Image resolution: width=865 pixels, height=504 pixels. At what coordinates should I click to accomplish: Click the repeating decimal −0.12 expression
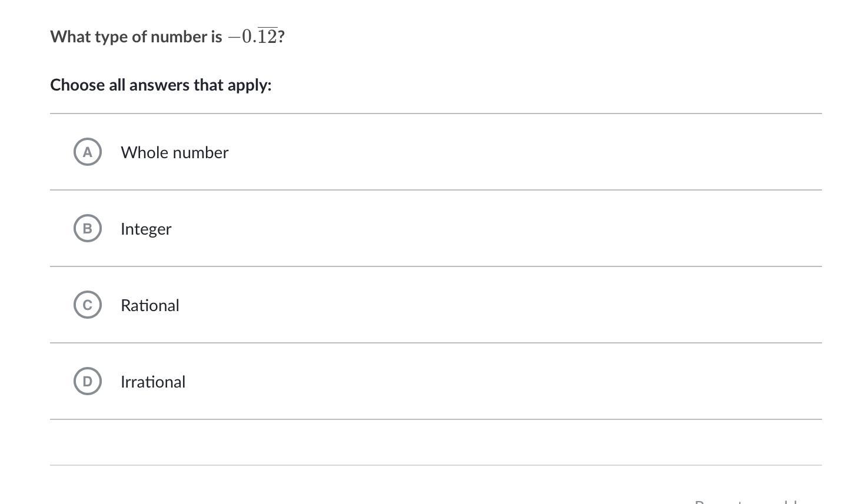click(x=252, y=36)
